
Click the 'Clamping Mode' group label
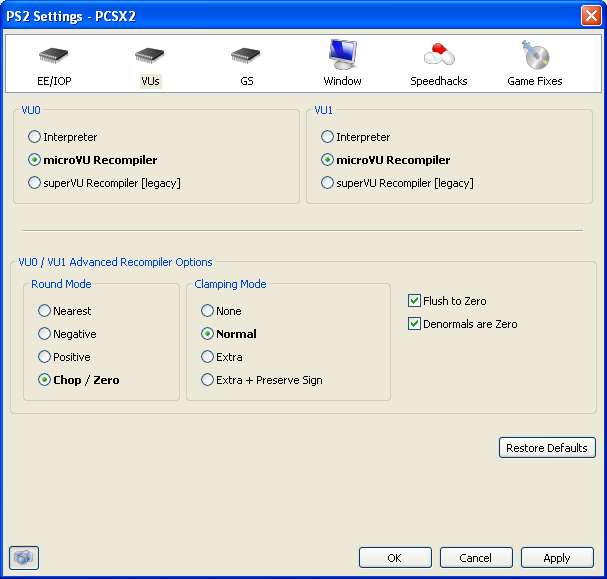tap(230, 284)
